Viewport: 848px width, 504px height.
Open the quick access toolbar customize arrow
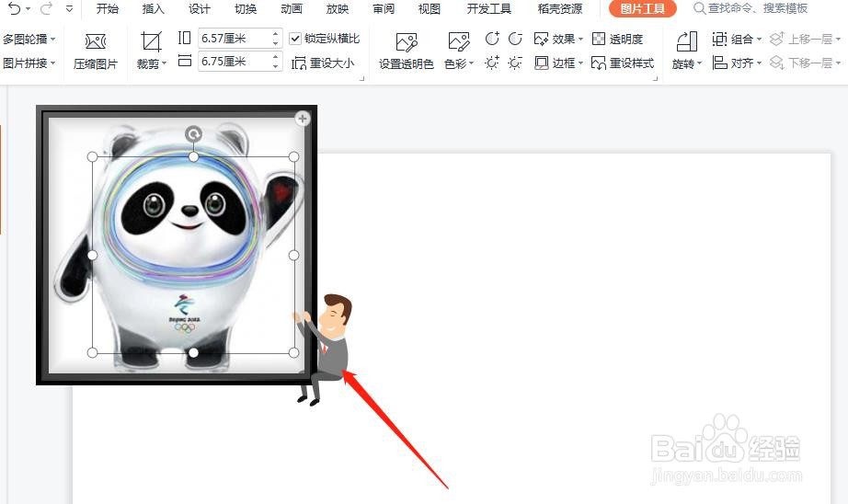(x=69, y=8)
